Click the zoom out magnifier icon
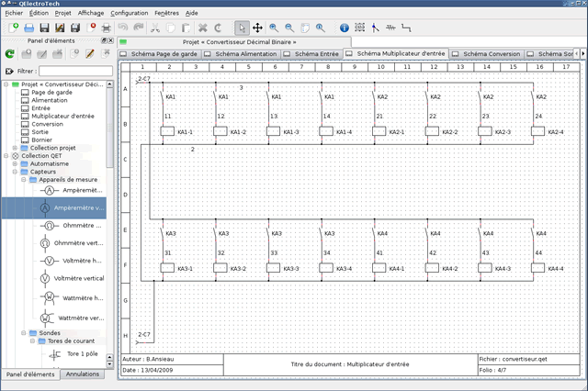The image size is (588, 391). click(290, 28)
